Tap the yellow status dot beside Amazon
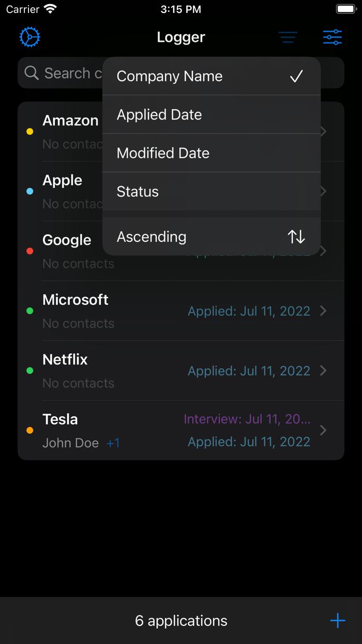362x644 pixels. pos(29,131)
